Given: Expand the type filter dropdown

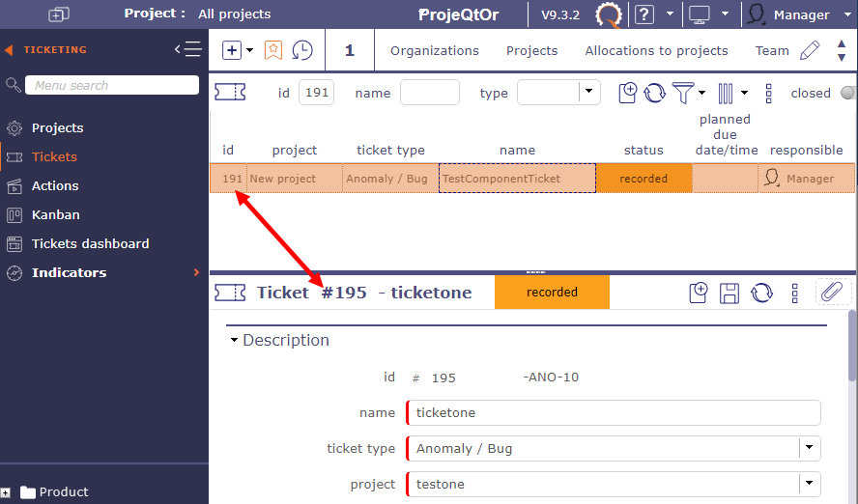Looking at the screenshot, I should click(x=588, y=93).
